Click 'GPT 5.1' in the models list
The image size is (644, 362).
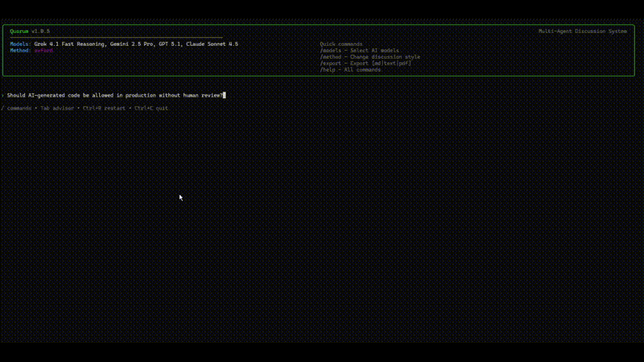coord(169,44)
